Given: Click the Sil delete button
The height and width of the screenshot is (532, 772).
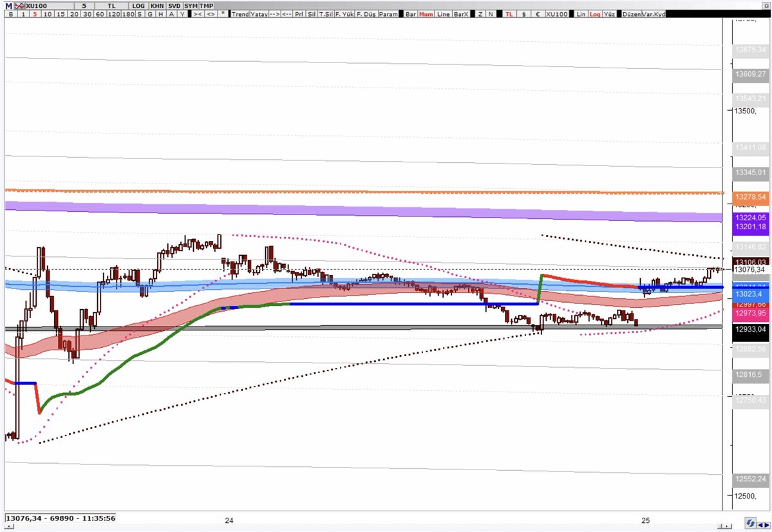Looking at the screenshot, I should [312, 14].
